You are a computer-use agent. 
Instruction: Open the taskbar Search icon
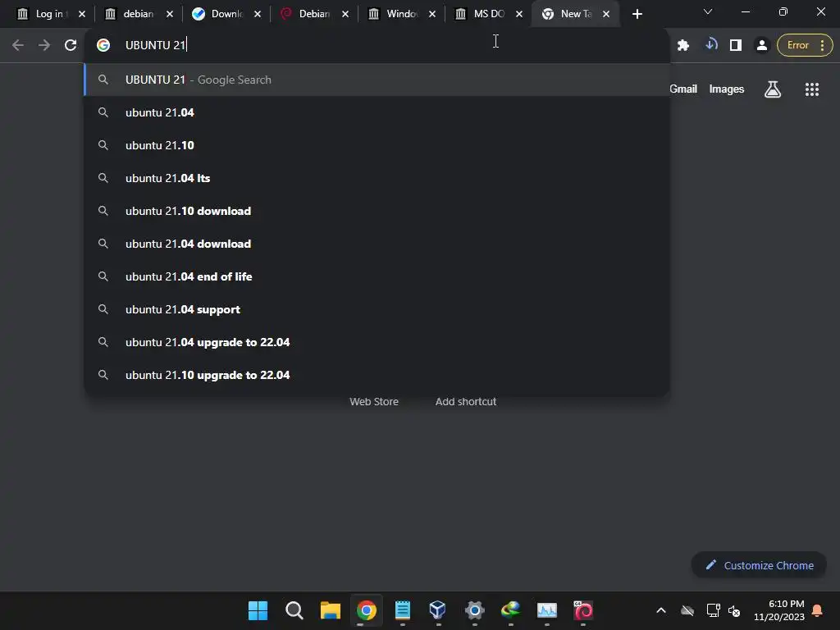tap(294, 610)
